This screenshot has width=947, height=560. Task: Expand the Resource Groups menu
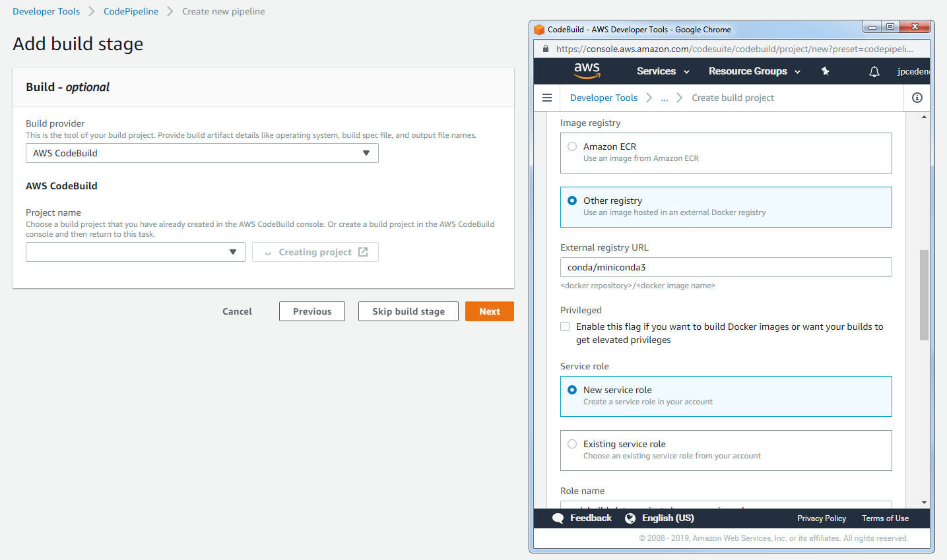pos(754,71)
